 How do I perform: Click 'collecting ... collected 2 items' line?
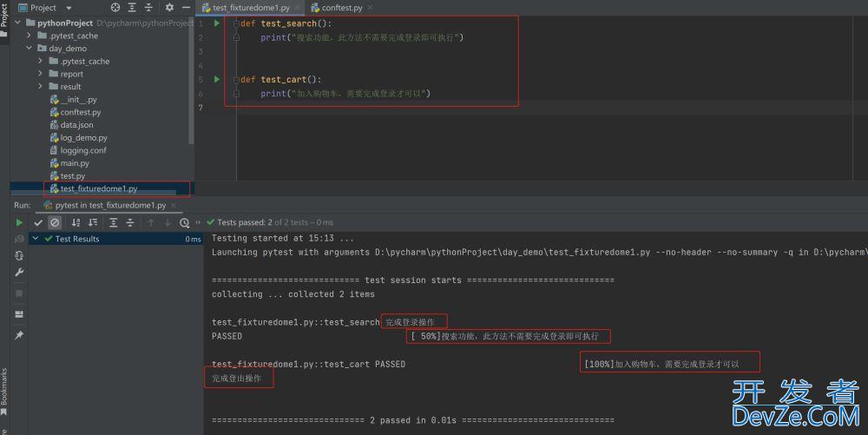(x=293, y=294)
